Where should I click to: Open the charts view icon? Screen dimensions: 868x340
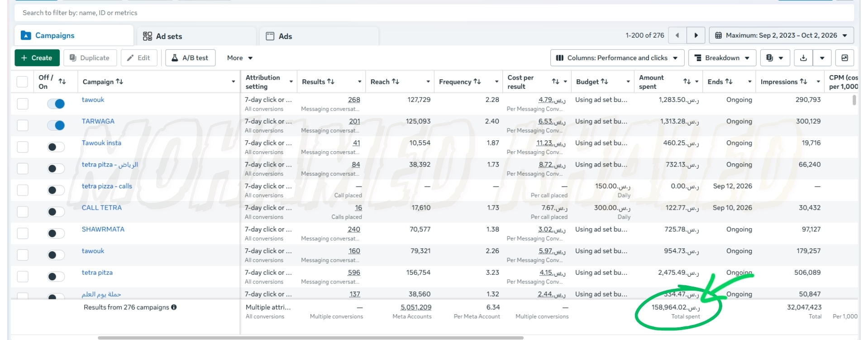[x=844, y=58]
